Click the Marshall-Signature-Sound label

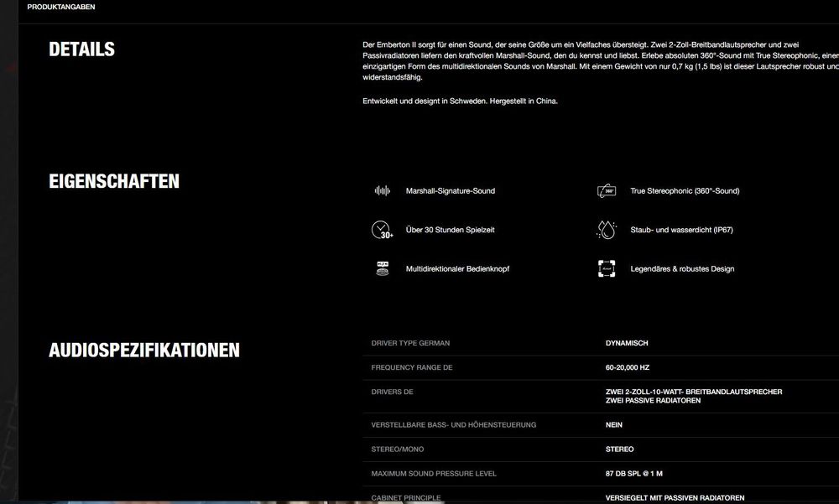450,191
